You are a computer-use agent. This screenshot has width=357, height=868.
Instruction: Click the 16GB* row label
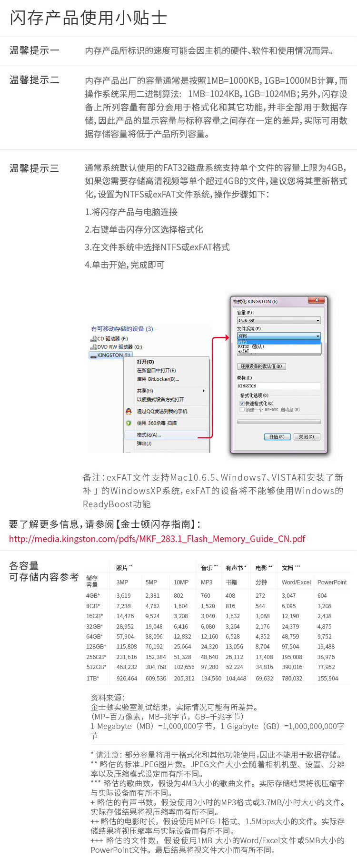tap(95, 616)
